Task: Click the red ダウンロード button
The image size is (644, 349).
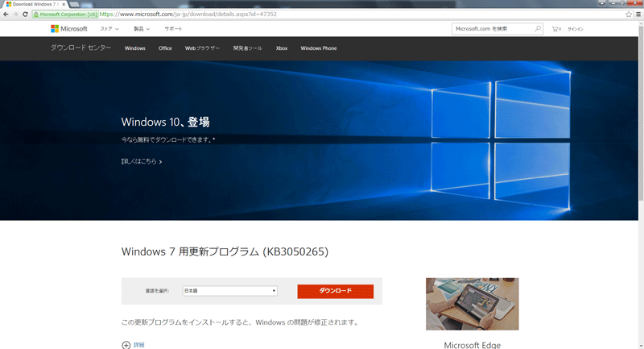Action: pos(336,291)
